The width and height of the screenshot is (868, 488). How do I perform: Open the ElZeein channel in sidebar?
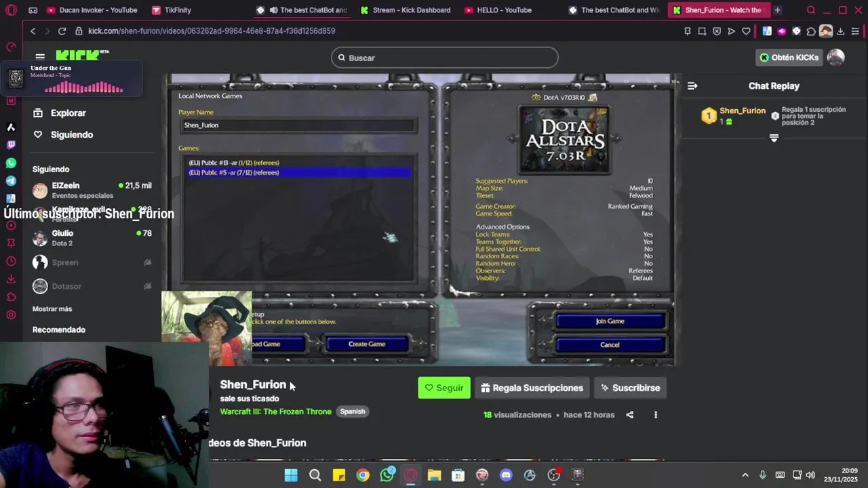coord(92,190)
